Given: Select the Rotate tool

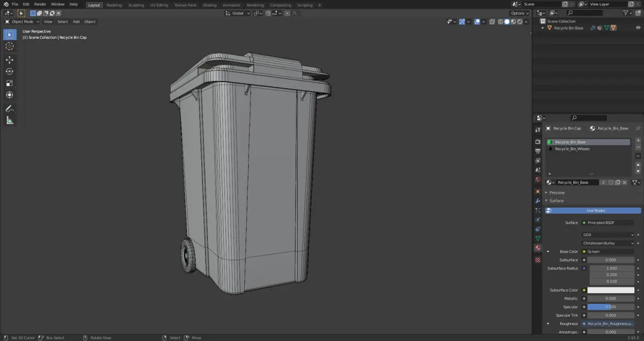Looking at the screenshot, I should coord(10,71).
